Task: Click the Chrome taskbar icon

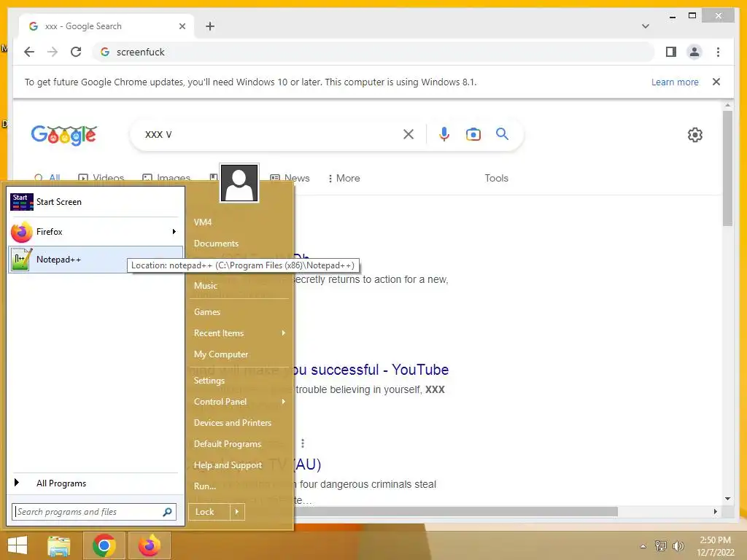Action: [104, 545]
